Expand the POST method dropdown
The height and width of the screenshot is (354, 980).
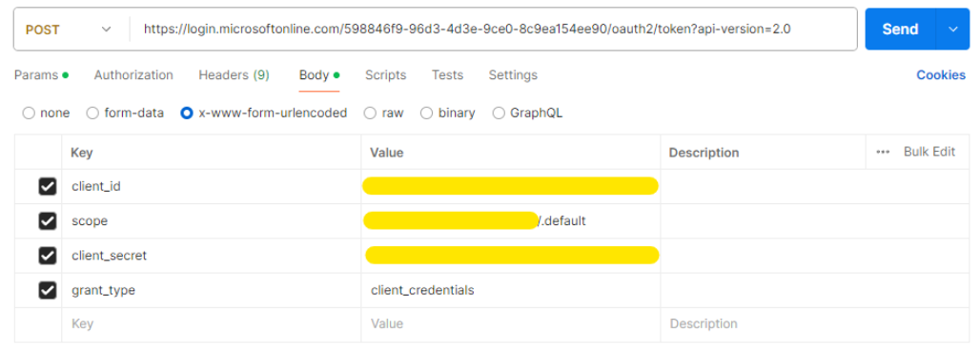pyautogui.click(x=69, y=30)
